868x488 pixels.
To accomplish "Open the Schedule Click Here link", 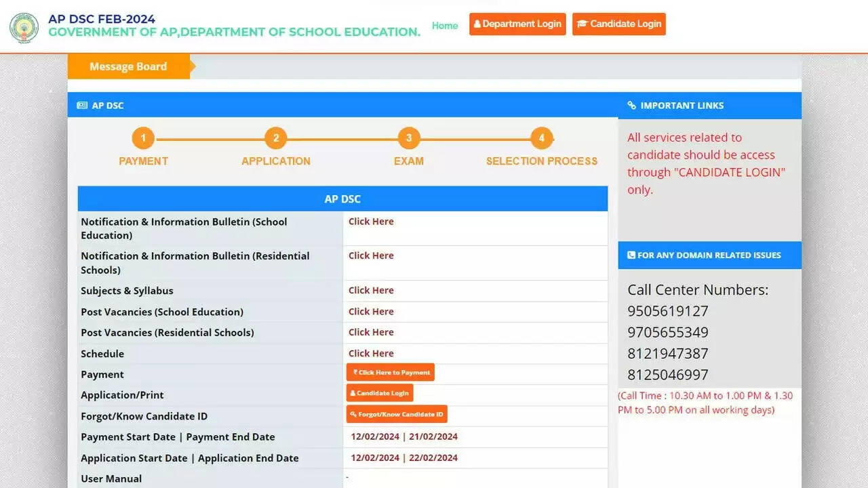I will click(371, 353).
